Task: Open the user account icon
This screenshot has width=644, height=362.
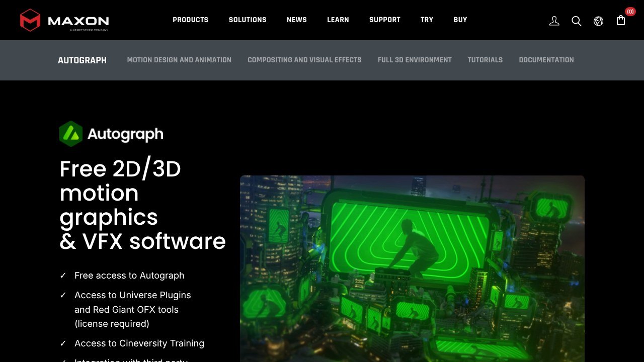Action: tap(554, 21)
